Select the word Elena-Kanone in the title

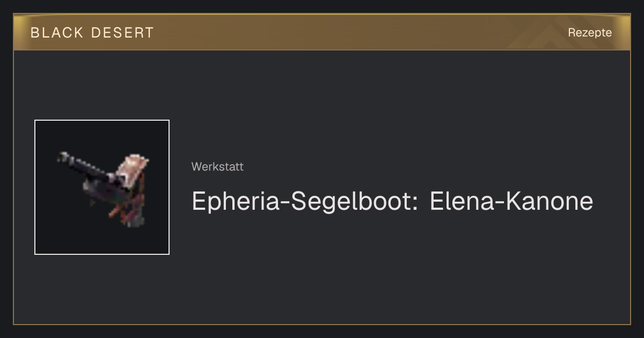pyautogui.click(x=511, y=202)
